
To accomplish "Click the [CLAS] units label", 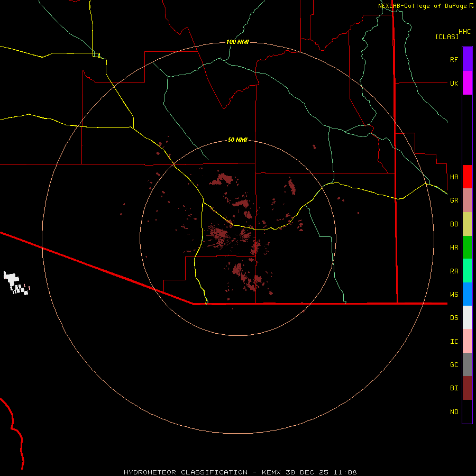I will click(447, 36).
